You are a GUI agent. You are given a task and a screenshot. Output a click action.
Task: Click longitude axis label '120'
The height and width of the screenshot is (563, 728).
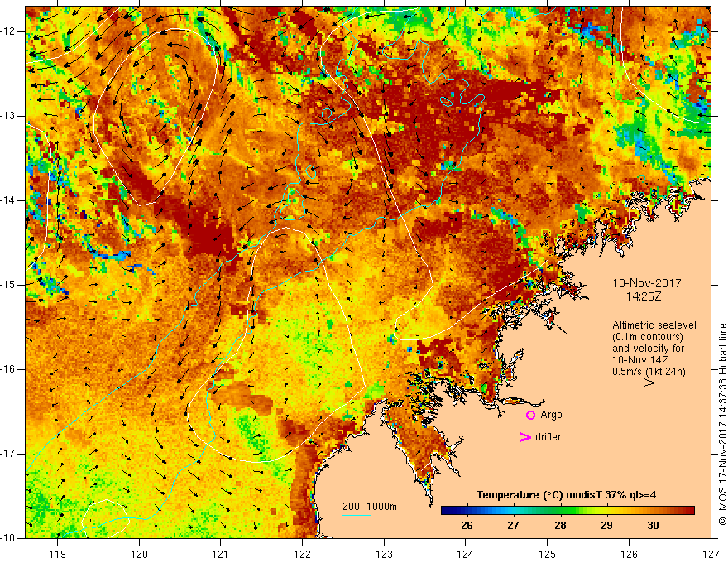[139, 554]
